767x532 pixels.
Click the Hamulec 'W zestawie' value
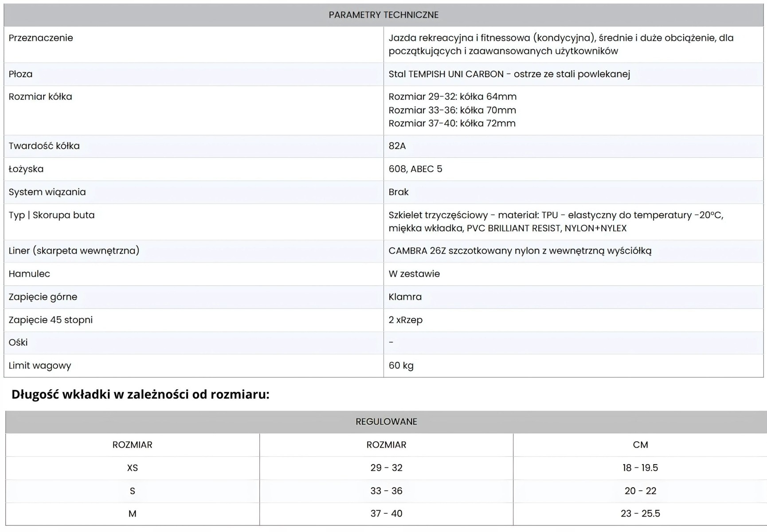click(414, 274)
